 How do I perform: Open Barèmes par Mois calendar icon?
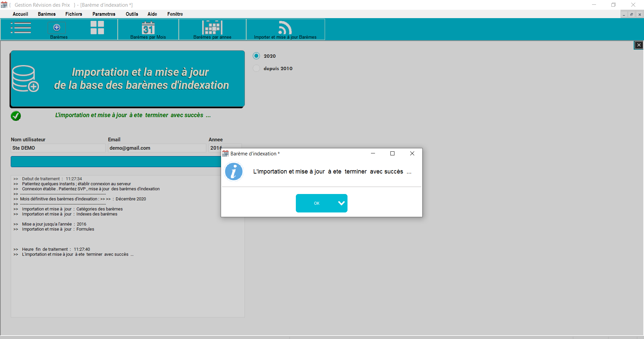(148, 29)
